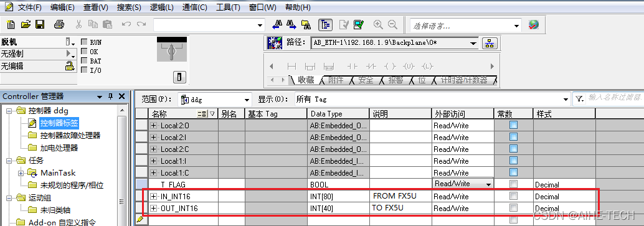Toggle constant checkbox for IN_INT16
This screenshot has width=644, height=226.
pyautogui.click(x=513, y=196)
